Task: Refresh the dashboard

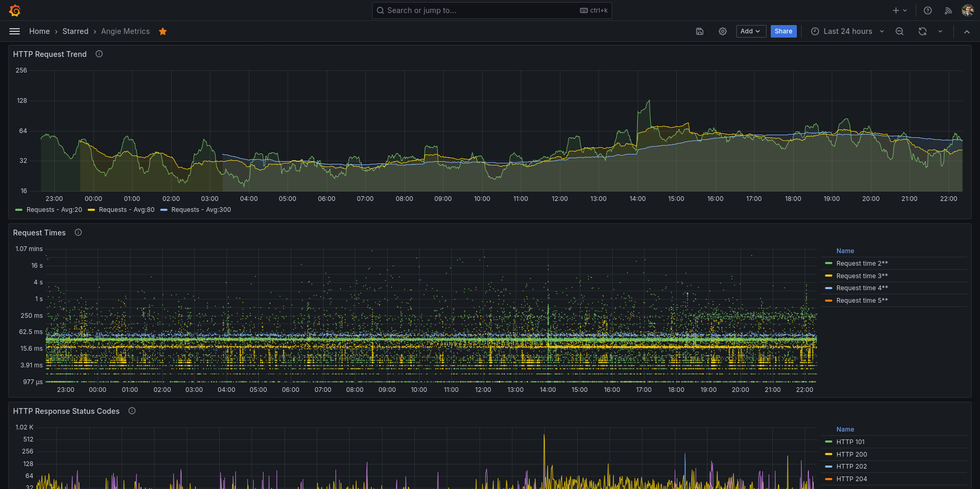Action: point(923,31)
